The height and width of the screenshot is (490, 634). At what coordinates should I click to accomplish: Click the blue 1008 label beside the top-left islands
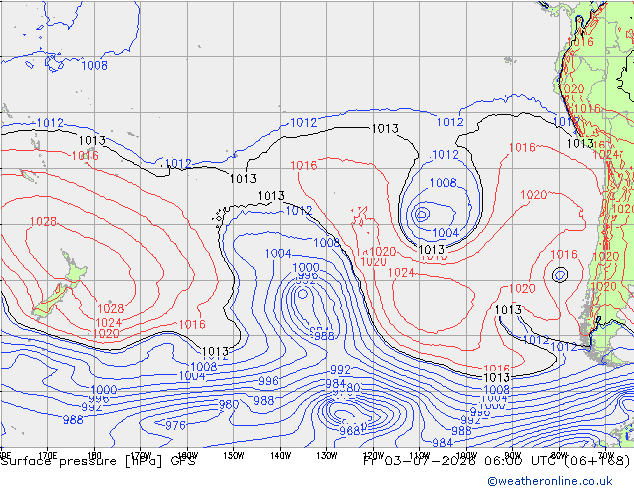(95, 65)
